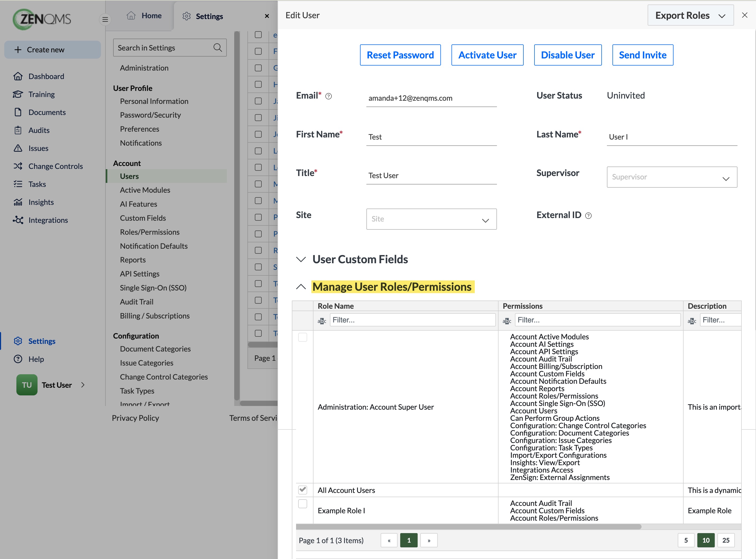Click the Dashboard house icon
This screenshot has height=559, width=756.
point(18,76)
